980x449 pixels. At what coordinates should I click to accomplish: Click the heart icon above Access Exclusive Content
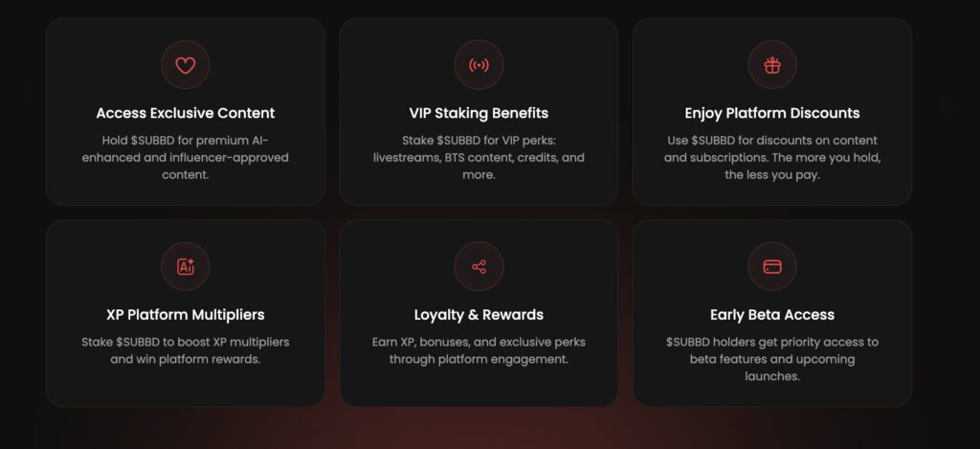185,65
